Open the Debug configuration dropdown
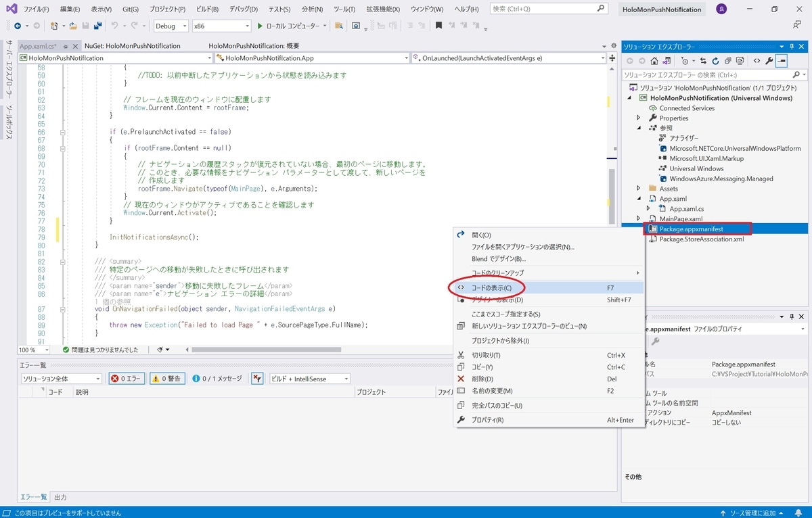 pyautogui.click(x=171, y=26)
